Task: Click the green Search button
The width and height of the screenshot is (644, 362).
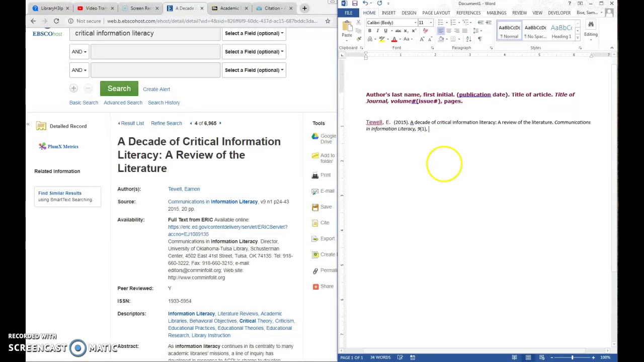Action: 119,88
